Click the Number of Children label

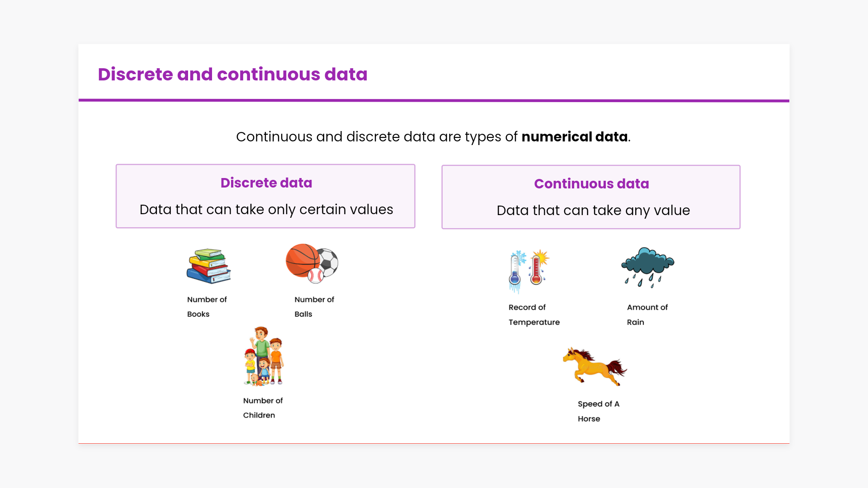click(x=263, y=408)
